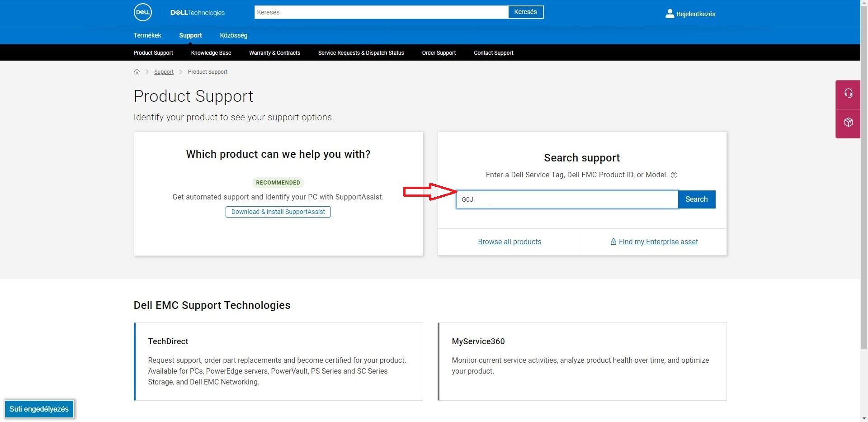Open Find my Enterprise asset link

[658, 242]
